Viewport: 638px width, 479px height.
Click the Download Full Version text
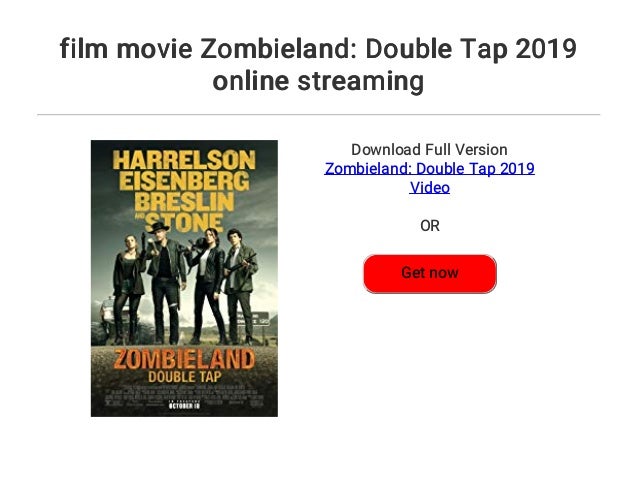(429, 150)
